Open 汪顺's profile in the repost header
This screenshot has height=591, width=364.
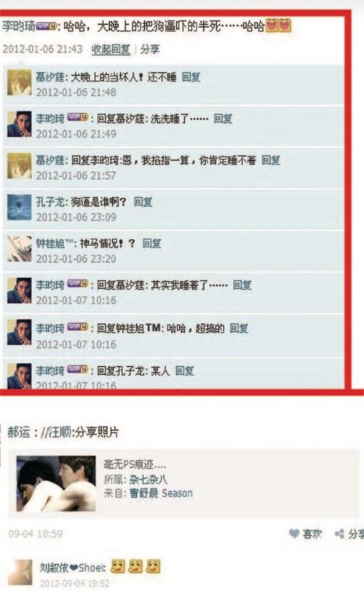point(60,432)
